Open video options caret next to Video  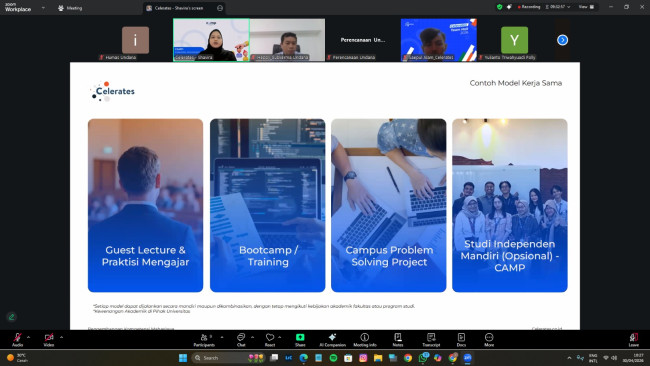point(61,337)
